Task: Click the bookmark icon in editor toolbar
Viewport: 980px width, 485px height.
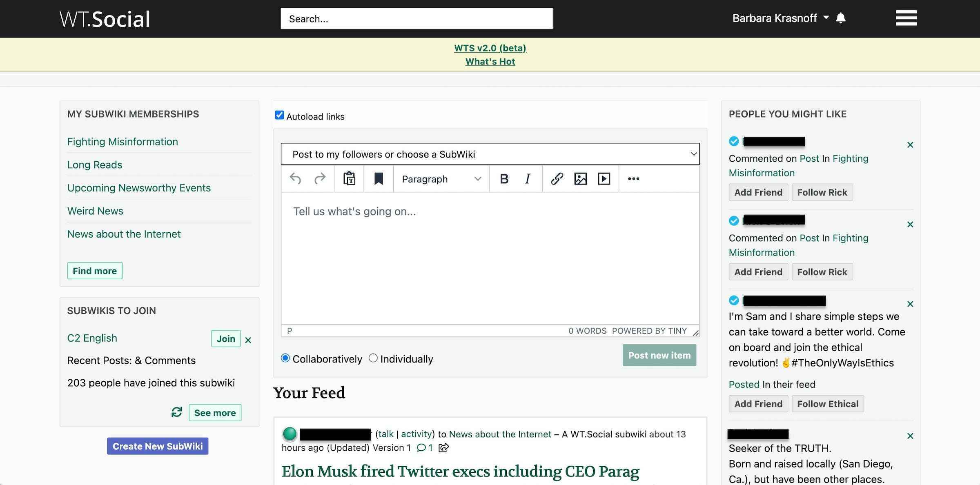Action: [x=379, y=179]
